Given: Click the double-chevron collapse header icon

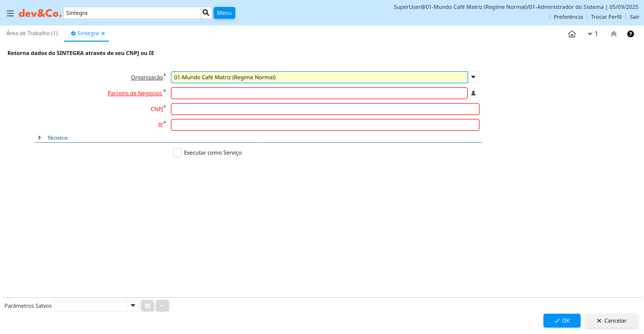Looking at the screenshot, I should [x=613, y=34].
